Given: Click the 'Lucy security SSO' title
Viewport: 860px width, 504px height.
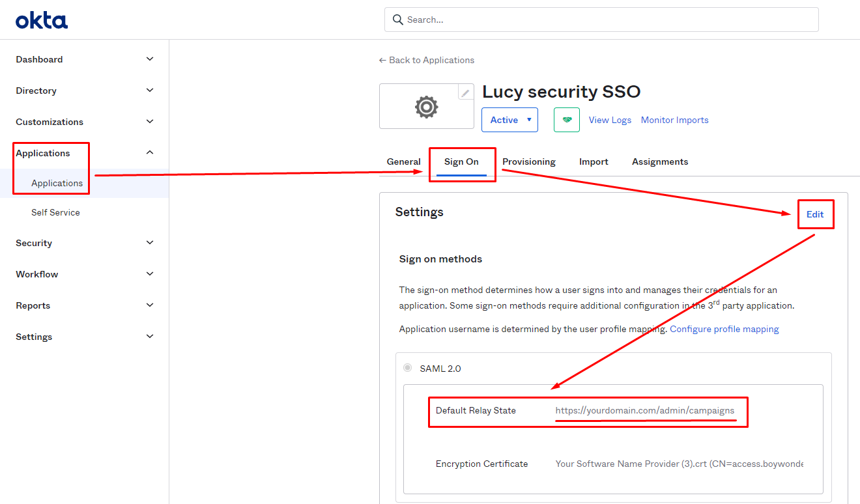Looking at the screenshot, I should coord(562,92).
